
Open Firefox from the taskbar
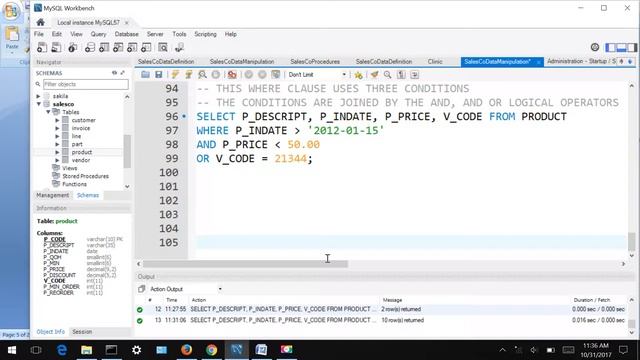click(x=187, y=350)
